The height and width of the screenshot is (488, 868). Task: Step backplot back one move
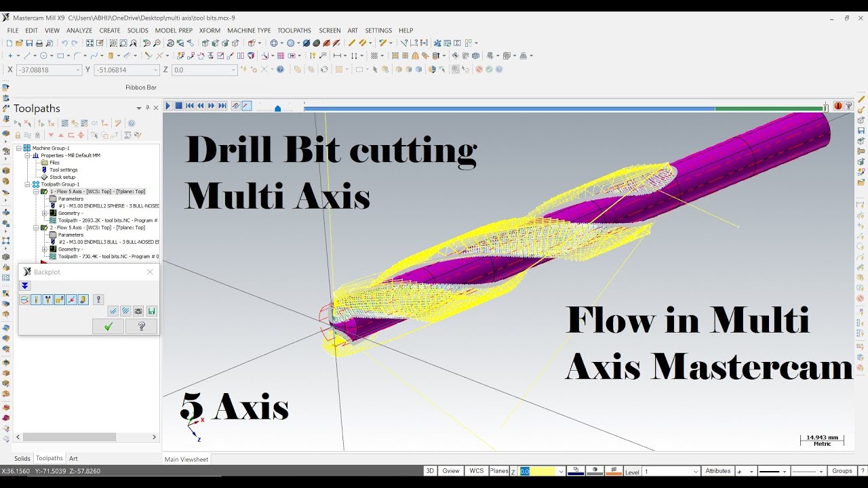[x=201, y=106]
